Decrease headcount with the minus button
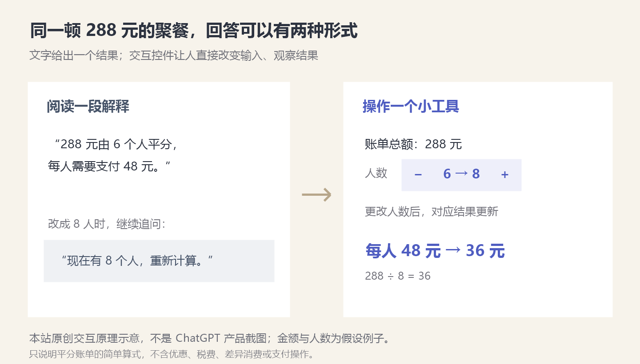Screen dimensions: 640x364 (418, 175)
